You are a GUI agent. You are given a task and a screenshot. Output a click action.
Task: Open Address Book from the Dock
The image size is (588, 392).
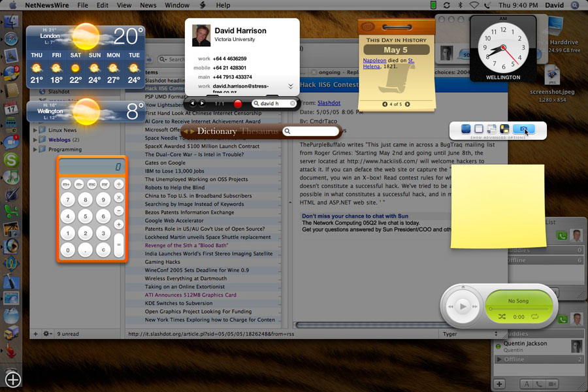[11, 90]
